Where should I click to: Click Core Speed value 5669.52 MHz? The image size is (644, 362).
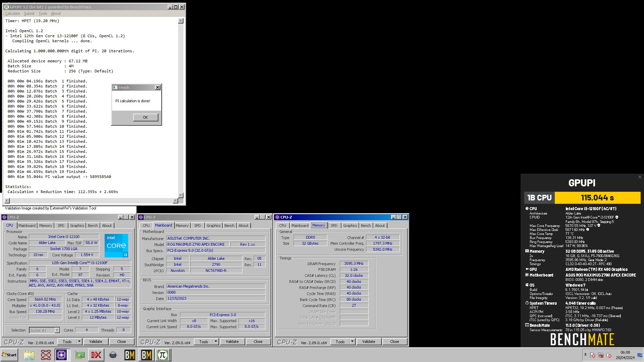45,299
